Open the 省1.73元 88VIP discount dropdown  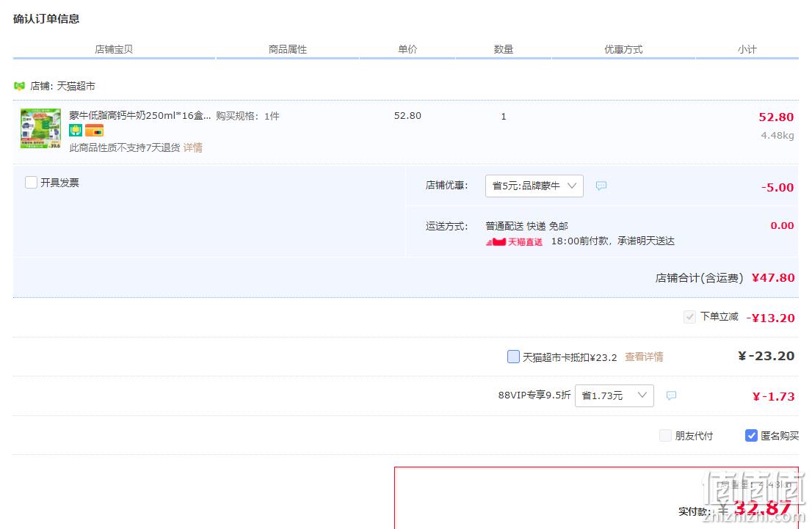tap(615, 395)
